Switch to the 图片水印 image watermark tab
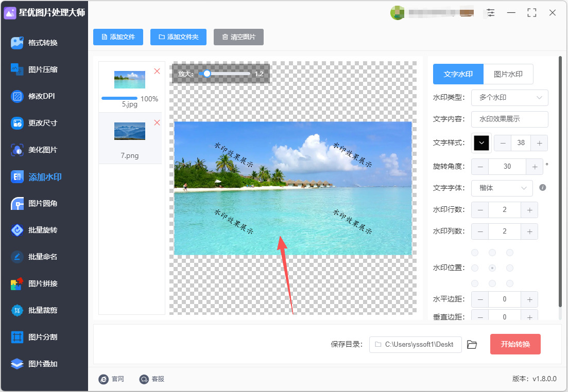The image size is (568, 392). (508, 74)
